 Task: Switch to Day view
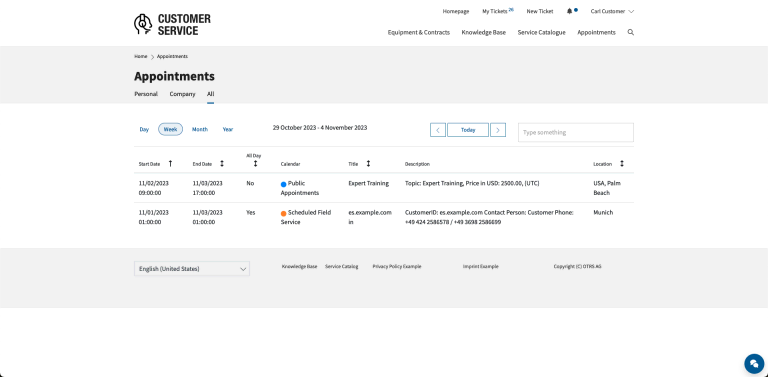[144, 129]
